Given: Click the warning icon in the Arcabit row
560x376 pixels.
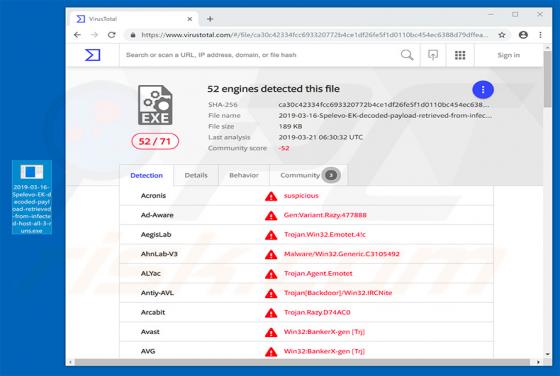Looking at the screenshot, I should (271, 313).
